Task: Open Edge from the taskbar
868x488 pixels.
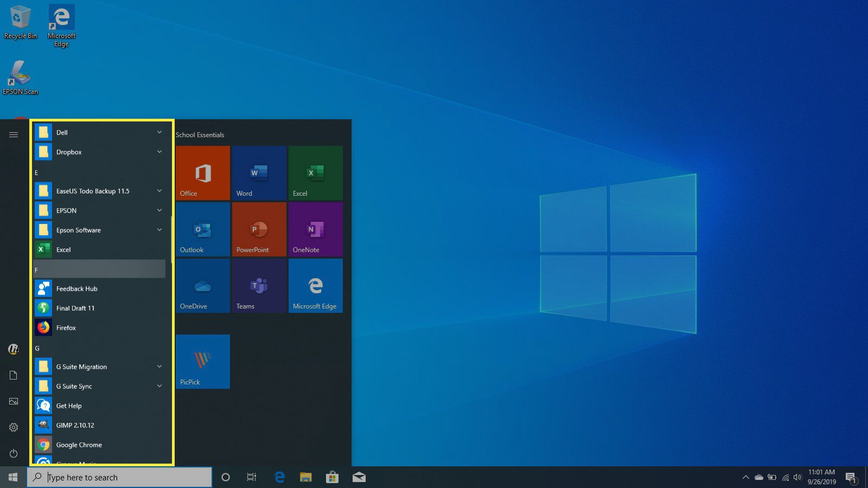Action: [x=279, y=477]
